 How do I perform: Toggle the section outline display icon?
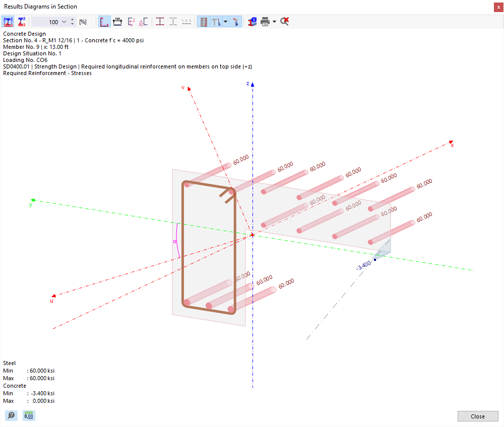pos(104,22)
